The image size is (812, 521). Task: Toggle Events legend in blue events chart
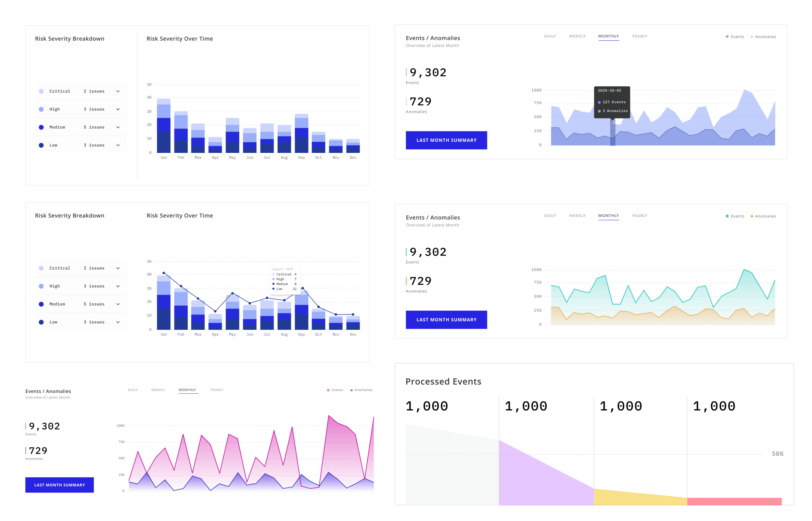coord(736,37)
